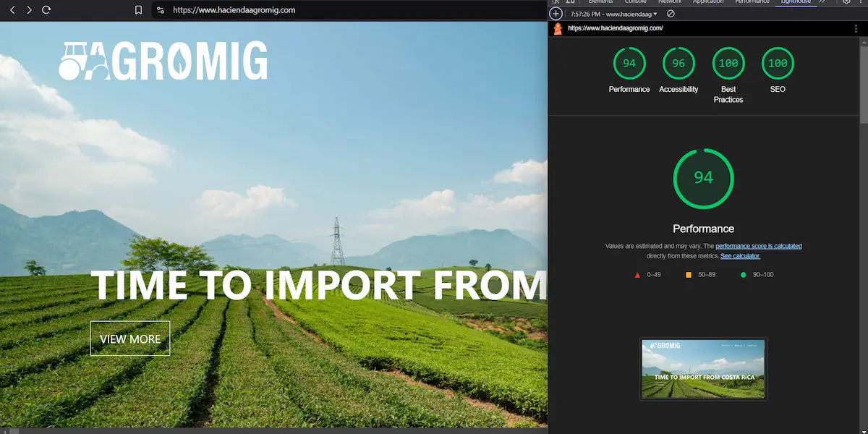This screenshot has width=868, height=434.
Task: Click the large Performance 94 gauge
Action: (703, 178)
